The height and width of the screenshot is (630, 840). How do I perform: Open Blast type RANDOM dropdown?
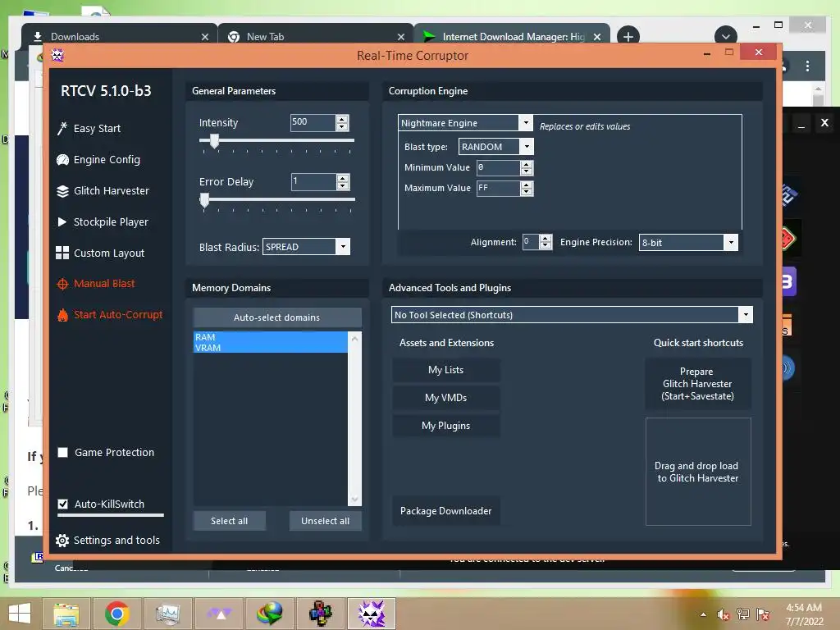(x=527, y=146)
